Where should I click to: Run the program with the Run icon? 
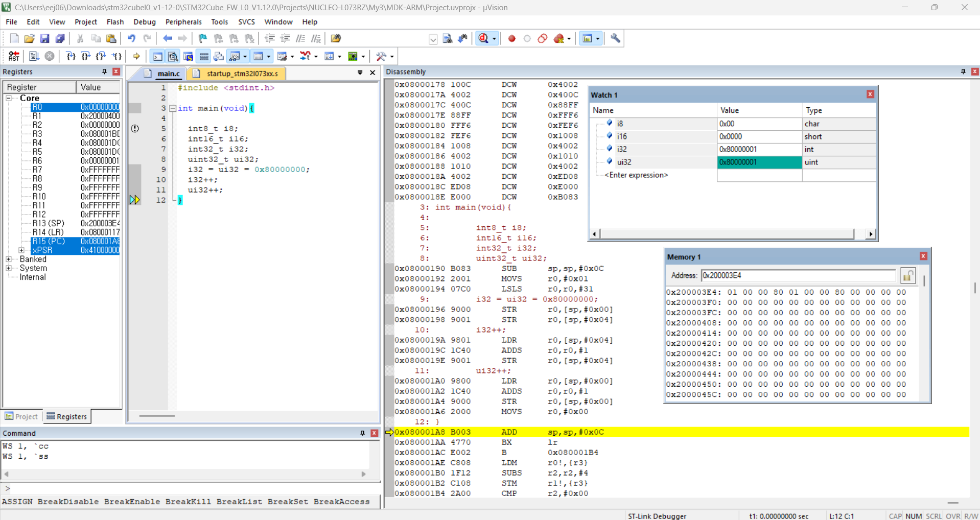[x=34, y=56]
